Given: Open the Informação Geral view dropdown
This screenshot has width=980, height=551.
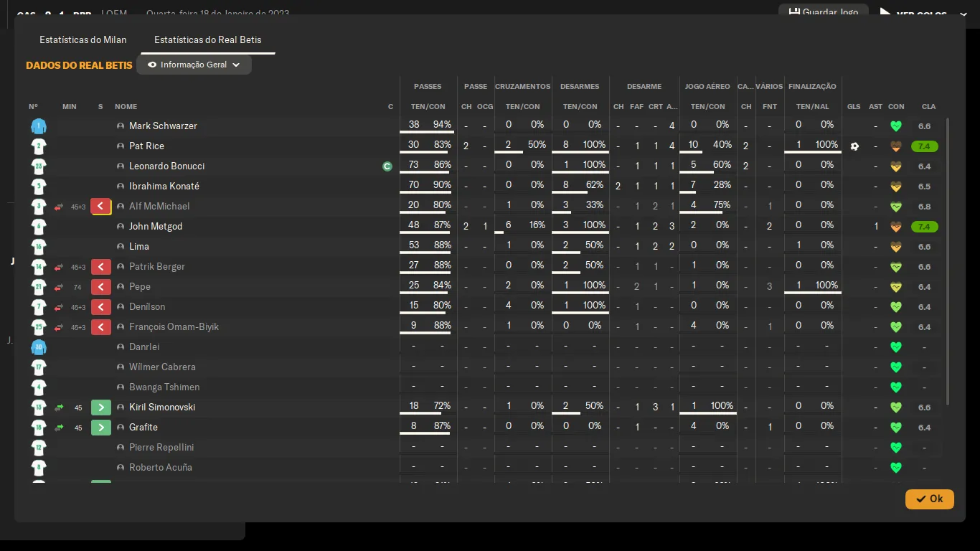Looking at the screenshot, I should pos(194,65).
